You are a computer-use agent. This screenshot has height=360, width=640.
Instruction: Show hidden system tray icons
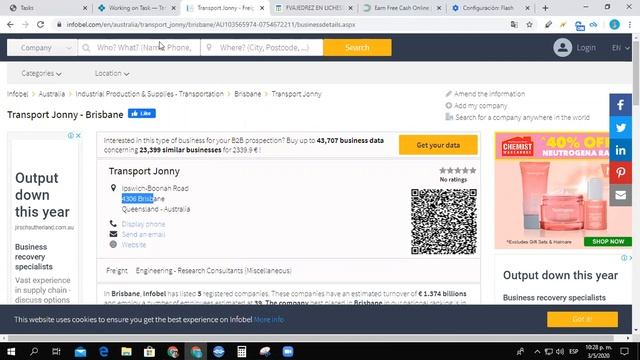point(537,351)
